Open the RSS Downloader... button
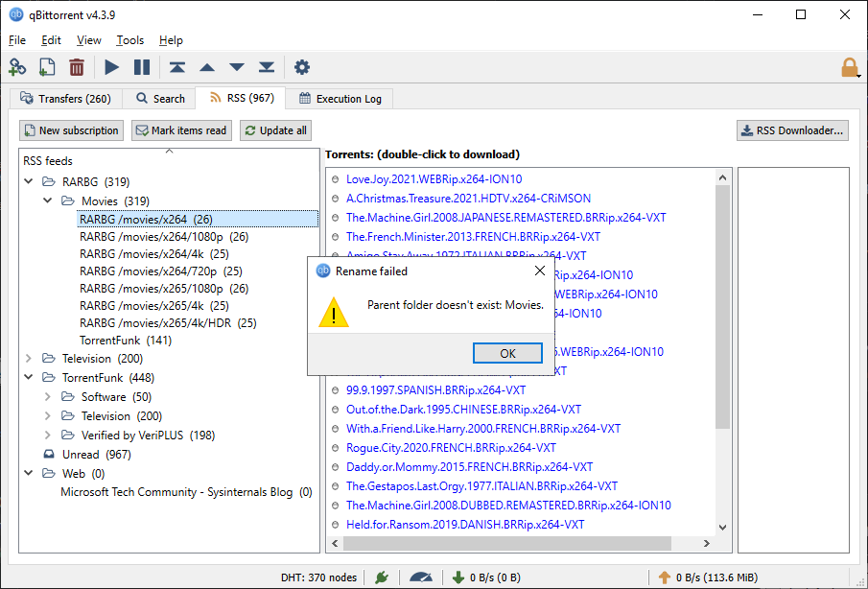Image resolution: width=868 pixels, height=589 pixels. pos(792,130)
